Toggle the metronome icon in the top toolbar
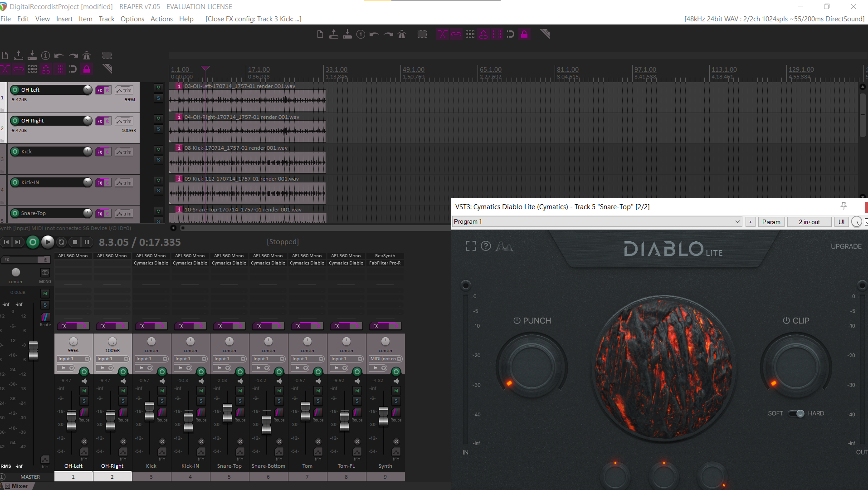 (x=402, y=34)
